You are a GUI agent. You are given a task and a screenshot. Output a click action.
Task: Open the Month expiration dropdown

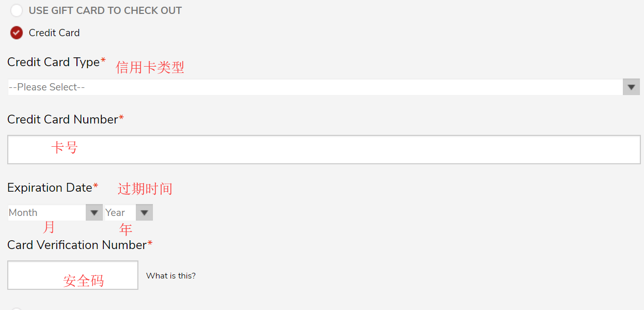(x=46, y=213)
